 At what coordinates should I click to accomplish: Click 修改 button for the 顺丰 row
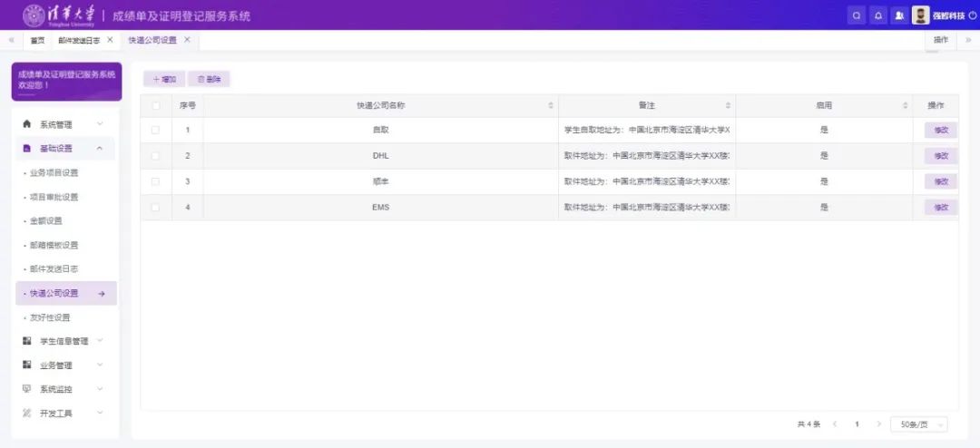940,181
